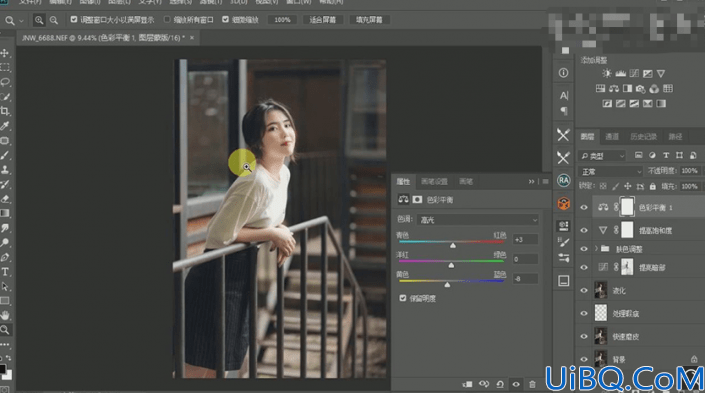Add a Black & White adjustment
Image resolution: width=705 pixels, height=393 pixels.
(627, 89)
